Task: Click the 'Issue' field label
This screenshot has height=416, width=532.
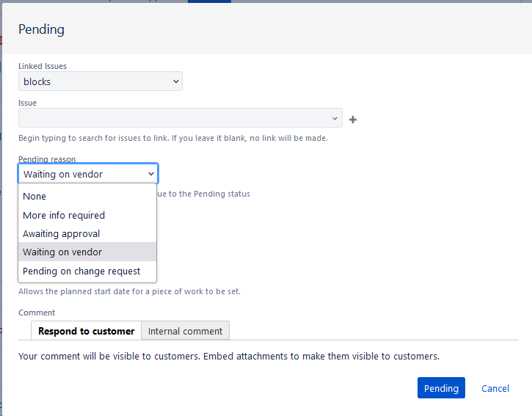Action: [x=27, y=103]
